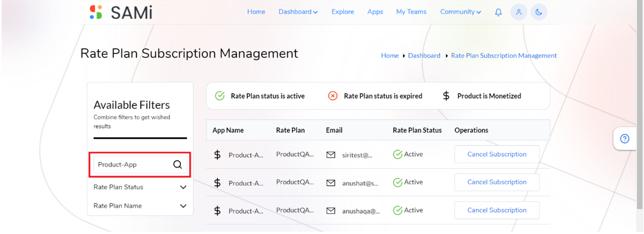Image resolution: width=644 pixels, height=234 pixels.
Task: Click the Operations column header
Action: tap(471, 130)
